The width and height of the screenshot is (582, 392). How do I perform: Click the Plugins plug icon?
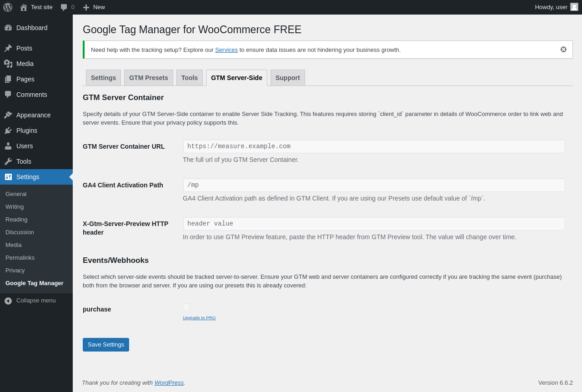pyautogui.click(x=8, y=131)
